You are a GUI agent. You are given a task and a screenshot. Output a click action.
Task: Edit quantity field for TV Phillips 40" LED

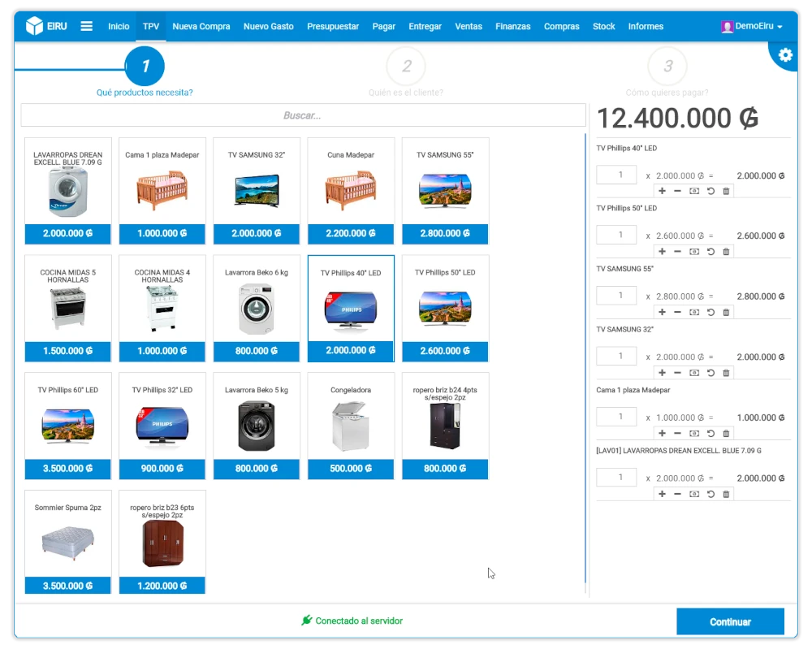coord(616,175)
